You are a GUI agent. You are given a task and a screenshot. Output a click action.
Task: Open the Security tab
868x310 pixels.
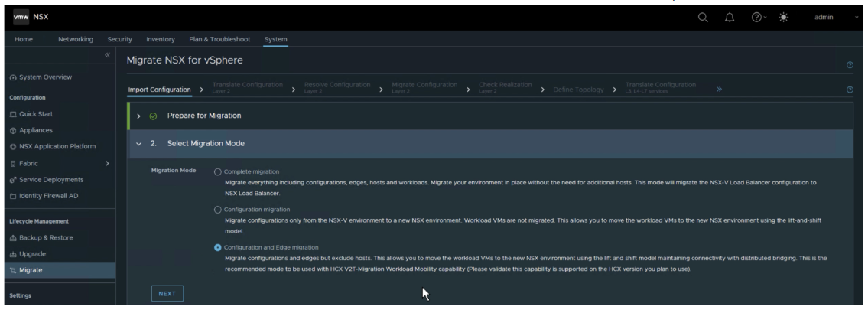point(120,39)
